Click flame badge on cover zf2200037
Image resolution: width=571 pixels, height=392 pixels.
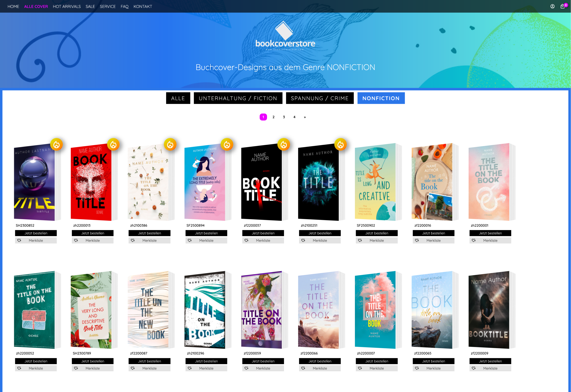tap(284, 144)
